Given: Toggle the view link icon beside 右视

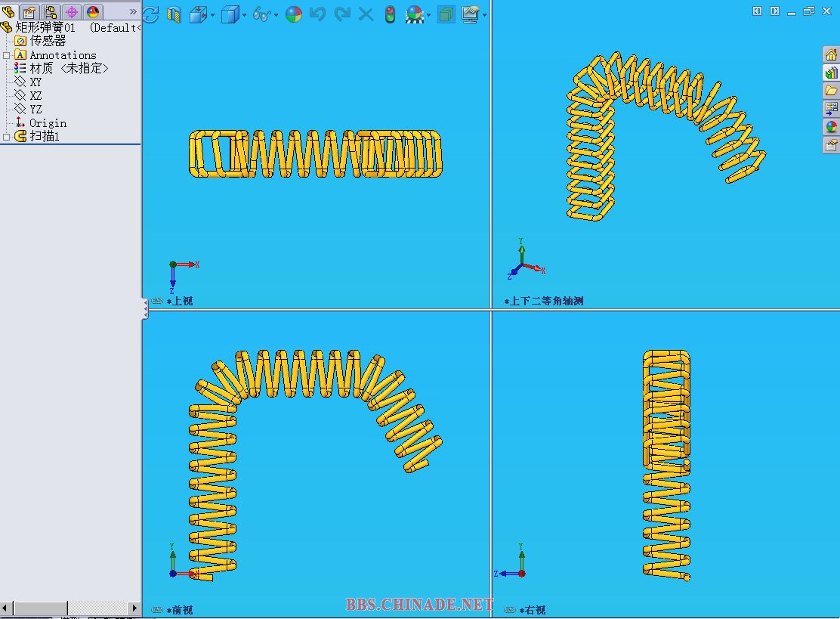Looking at the screenshot, I should point(509,610).
